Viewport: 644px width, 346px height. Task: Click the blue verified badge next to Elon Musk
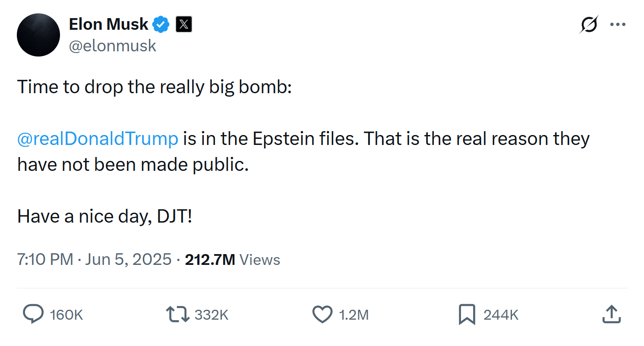pos(161,24)
